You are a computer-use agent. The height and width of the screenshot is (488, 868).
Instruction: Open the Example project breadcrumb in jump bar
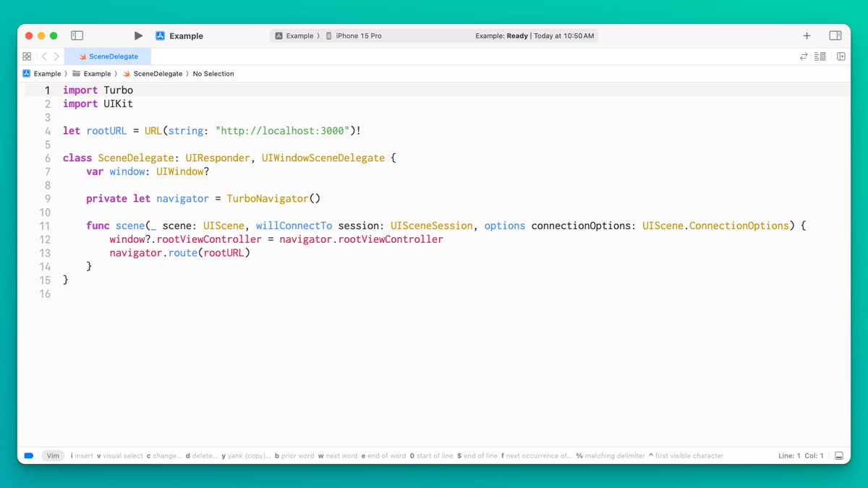point(42,74)
